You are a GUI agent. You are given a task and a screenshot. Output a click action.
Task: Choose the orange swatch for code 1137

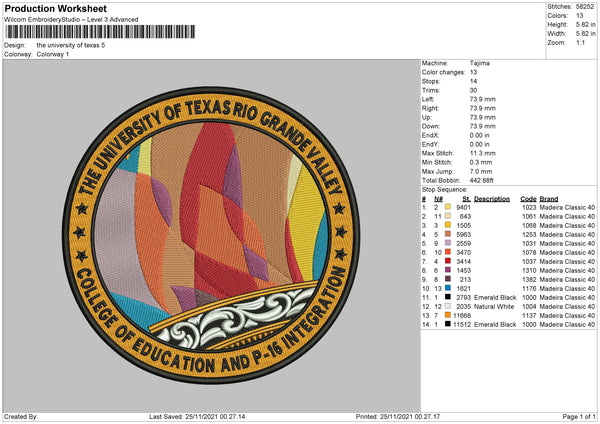[448, 315]
